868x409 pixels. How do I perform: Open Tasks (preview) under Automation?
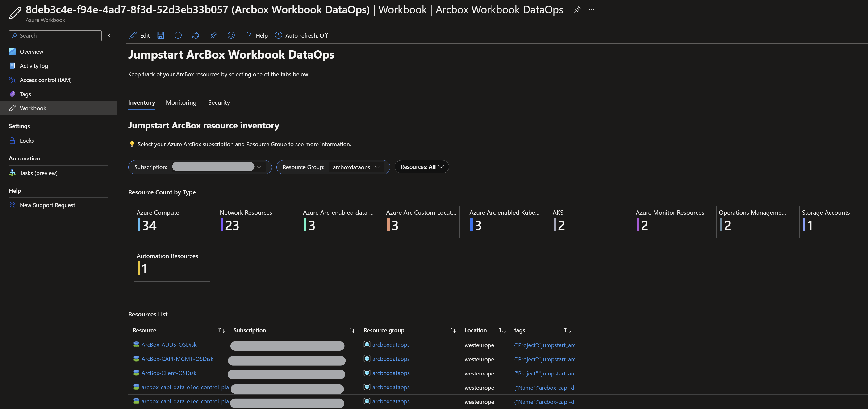[x=38, y=173]
